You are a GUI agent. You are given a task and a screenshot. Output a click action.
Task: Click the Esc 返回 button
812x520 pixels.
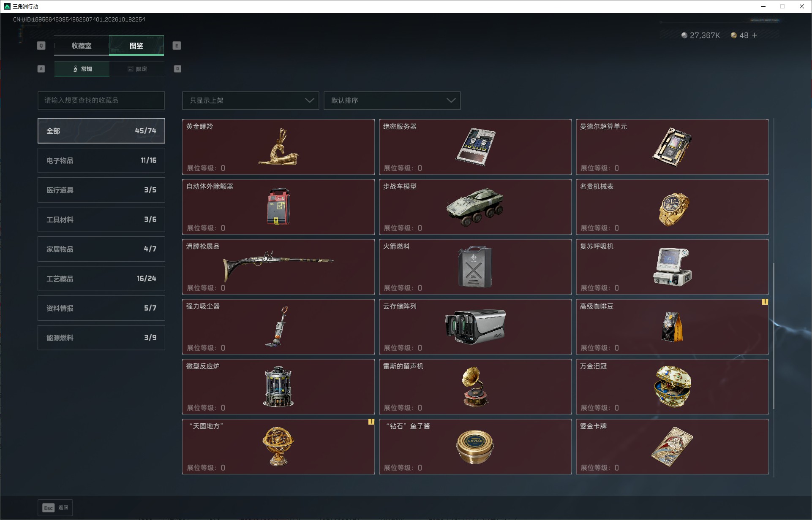click(55, 508)
